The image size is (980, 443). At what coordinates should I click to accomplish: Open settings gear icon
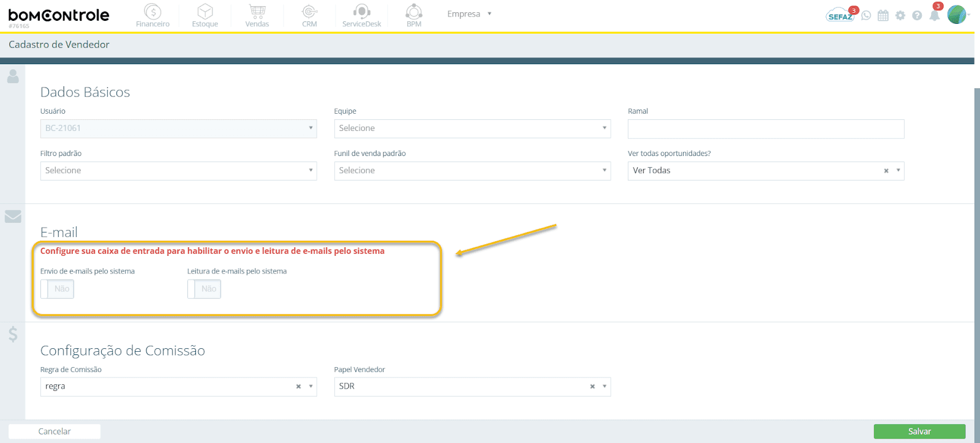pyautogui.click(x=900, y=15)
